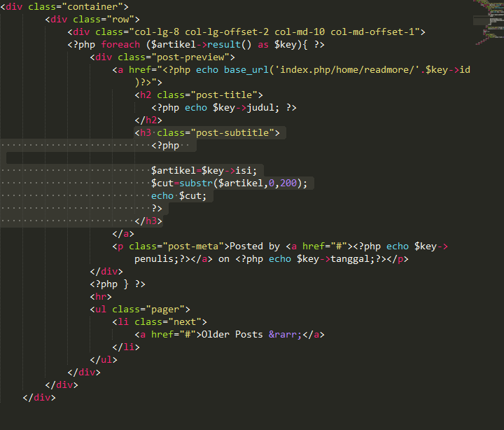This screenshot has width=504, height=430.
Task: Click the closing </li> tag
Action: (x=126, y=347)
